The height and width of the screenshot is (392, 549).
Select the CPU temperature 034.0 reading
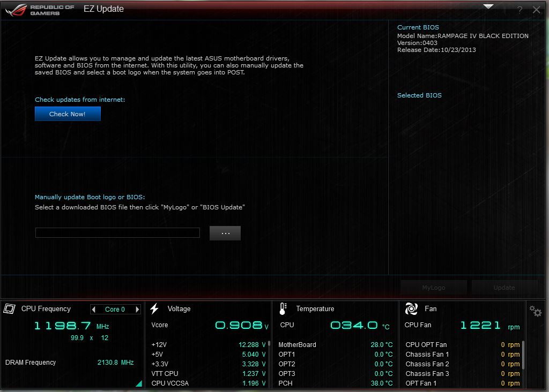(335, 325)
